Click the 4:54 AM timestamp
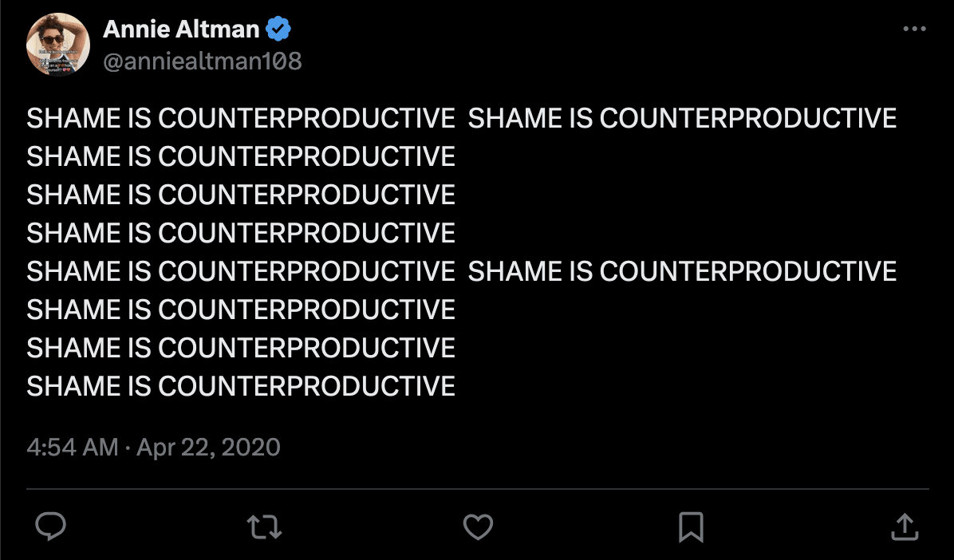 (73, 448)
